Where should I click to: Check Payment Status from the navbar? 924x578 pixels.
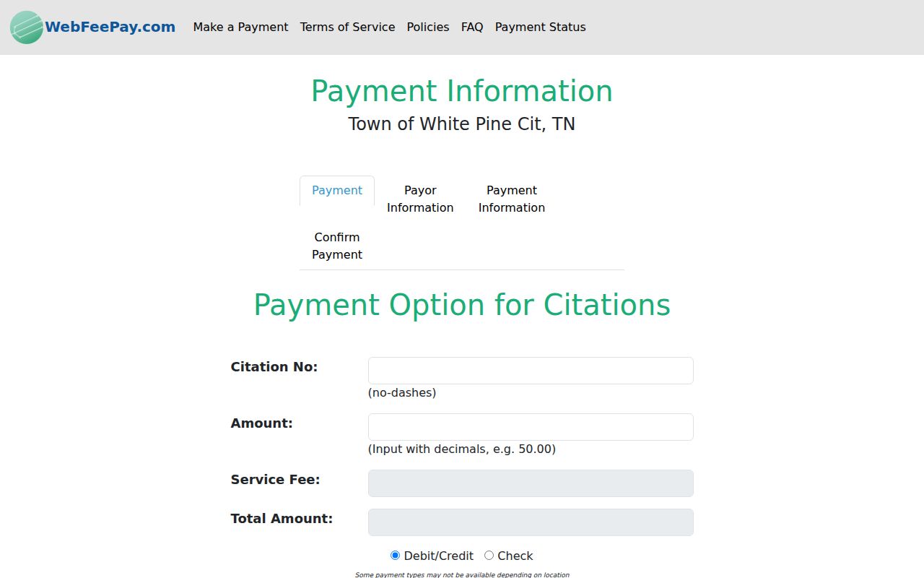540,27
